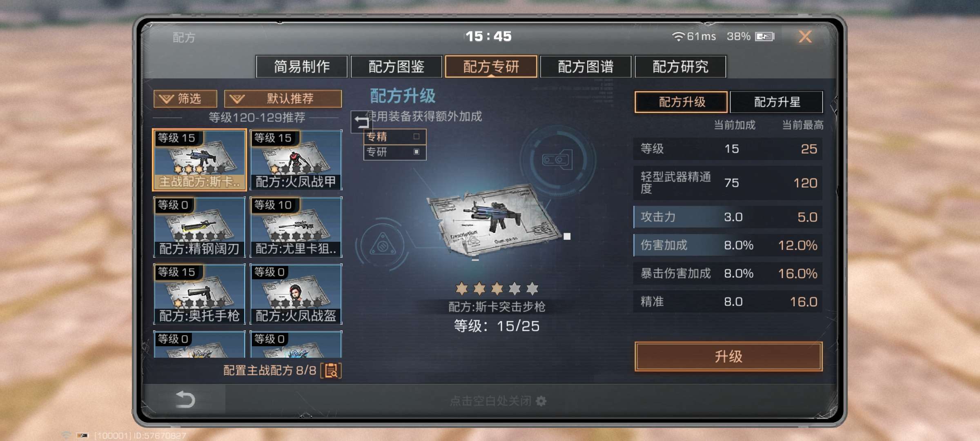Open the main recipe configuration list icon

click(x=331, y=370)
